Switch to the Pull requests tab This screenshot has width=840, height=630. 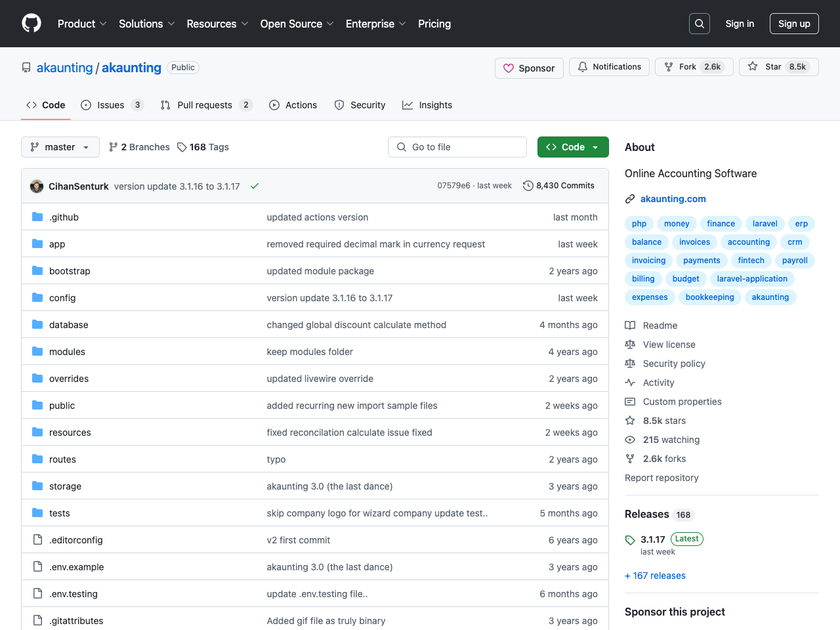206,105
